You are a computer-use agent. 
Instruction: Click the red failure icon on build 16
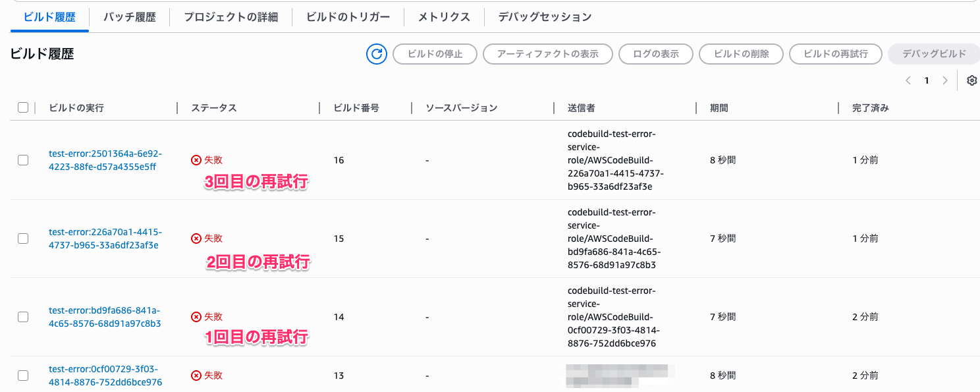198,159
